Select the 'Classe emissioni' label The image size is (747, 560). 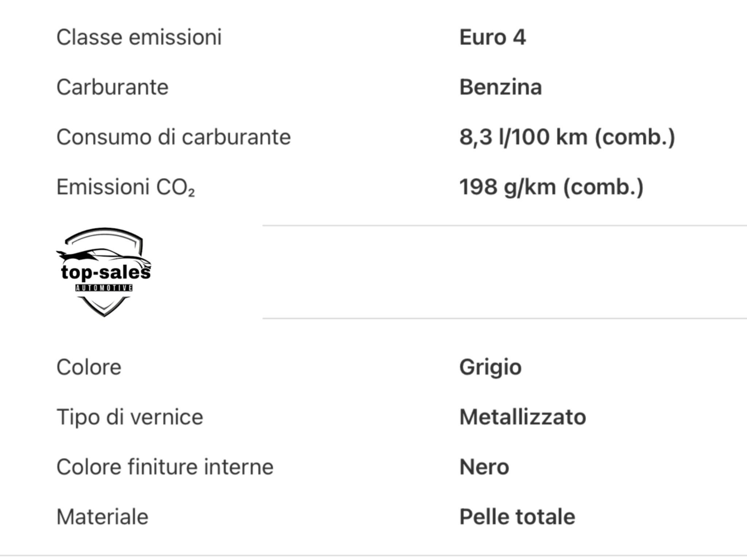pyautogui.click(x=139, y=37)
